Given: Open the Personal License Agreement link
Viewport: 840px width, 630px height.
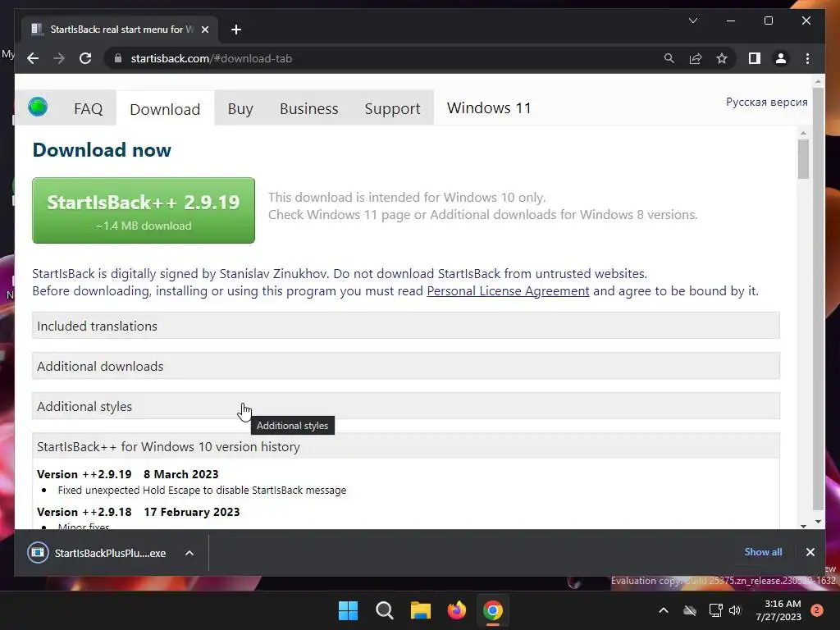Looking at the screenshot, I should point(508,291).
